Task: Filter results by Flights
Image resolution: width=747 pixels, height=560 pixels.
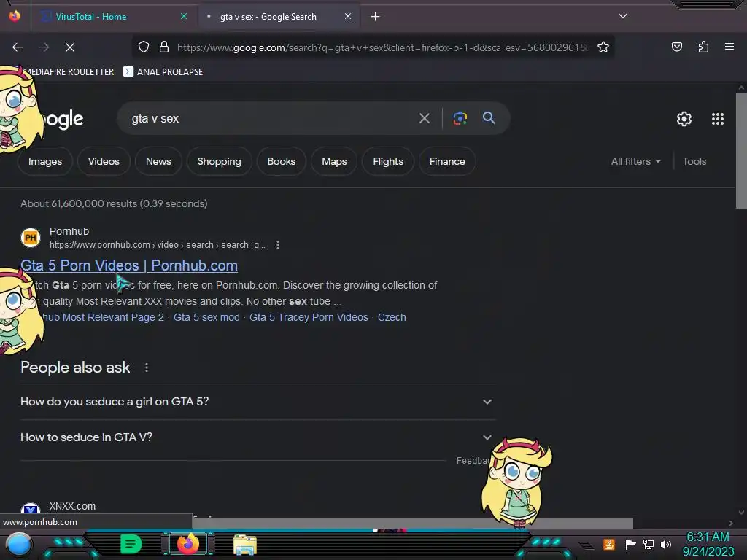Action: pos(388,161)
